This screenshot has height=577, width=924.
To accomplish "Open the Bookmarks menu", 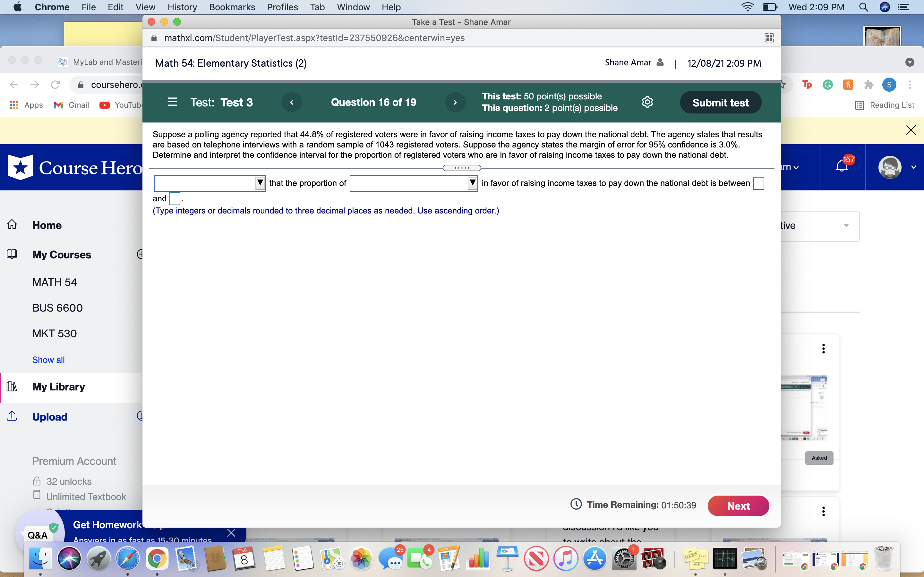I will coord(232,7).
